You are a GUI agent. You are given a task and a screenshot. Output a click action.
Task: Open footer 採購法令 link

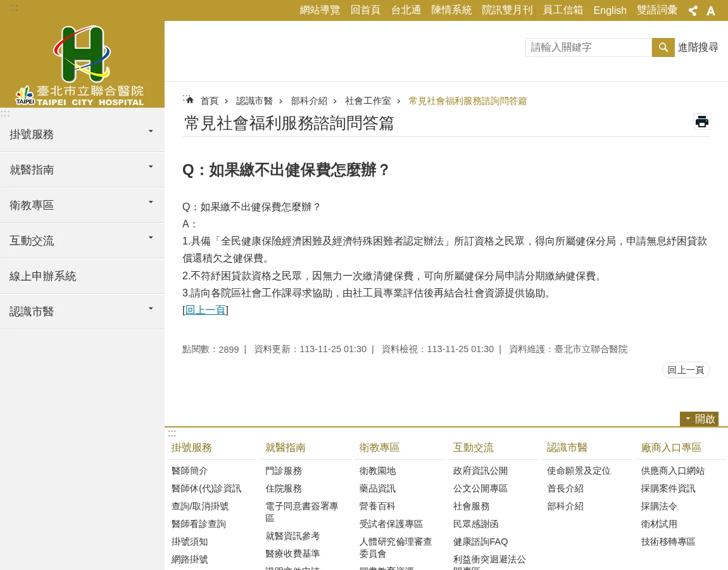click(x=659, y=507)
